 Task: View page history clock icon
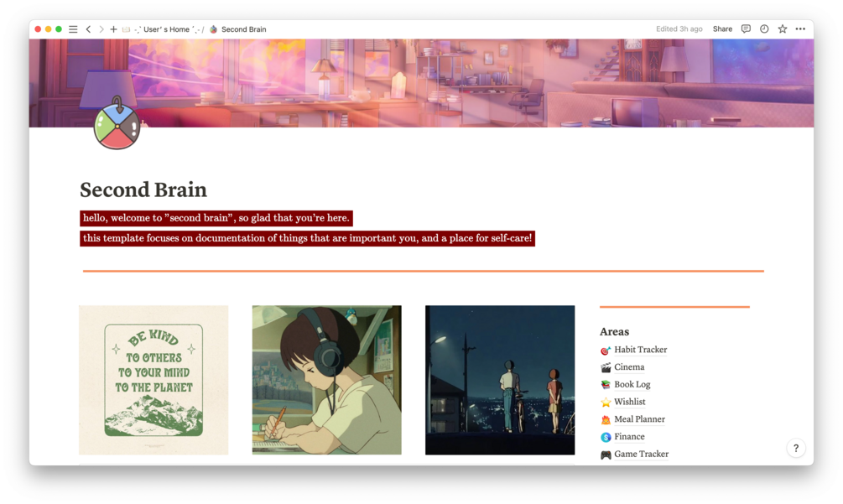coord(764,29)
